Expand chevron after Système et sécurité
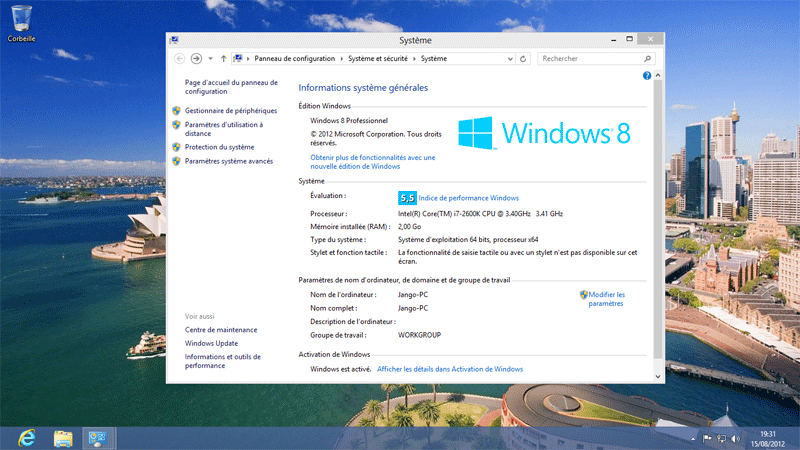This screenshot has height=450, width=800. click(x=414, y=59)
